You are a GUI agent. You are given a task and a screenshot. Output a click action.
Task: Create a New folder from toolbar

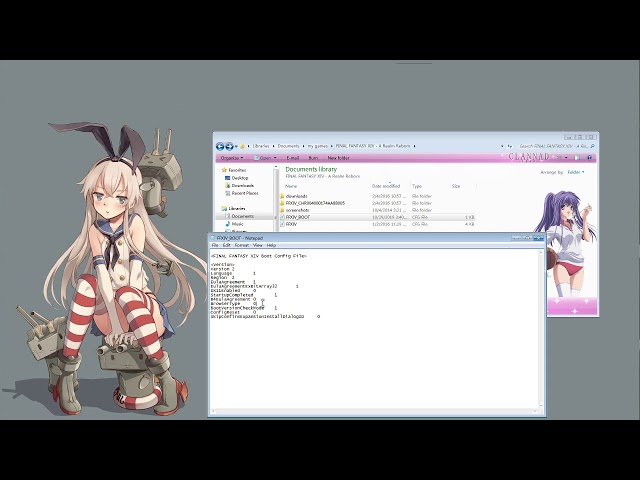(338, 158)
